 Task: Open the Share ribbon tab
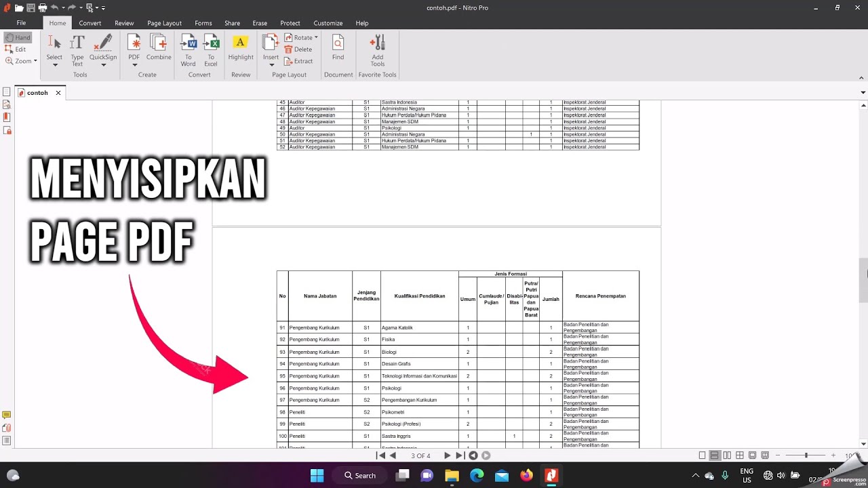(x=233, y=23)
